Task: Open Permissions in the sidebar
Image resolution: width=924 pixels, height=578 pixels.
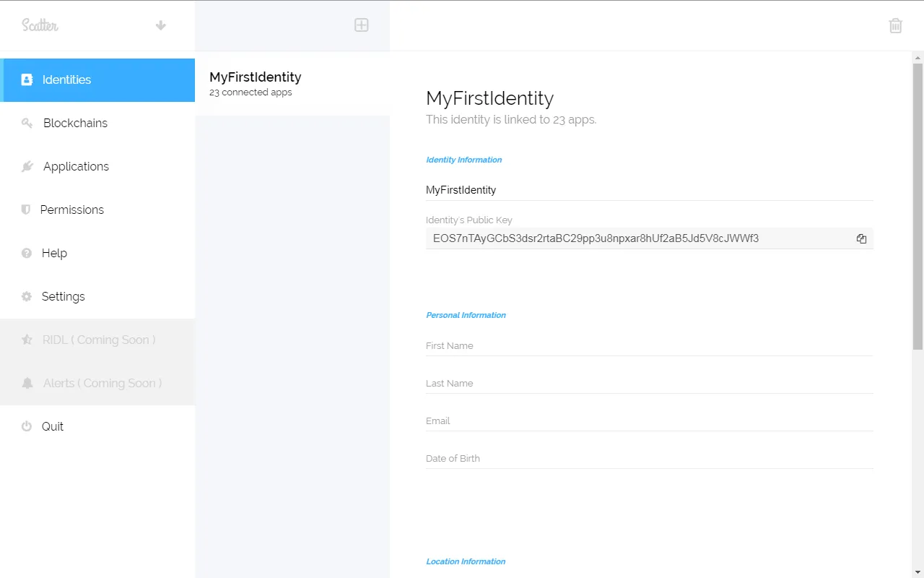Action: 97,210
